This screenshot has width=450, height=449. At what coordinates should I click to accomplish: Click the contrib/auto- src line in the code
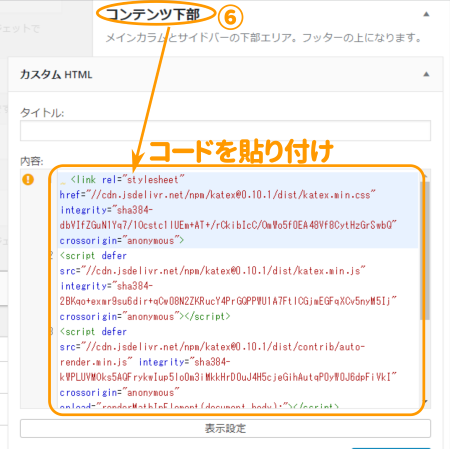pos(212,347)
